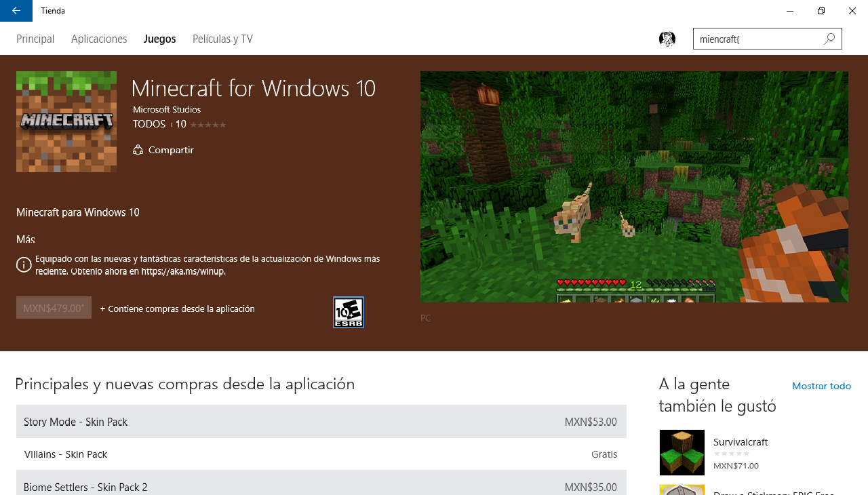The width and height of the screenshot is (868, 495).
Task: Click the Gratis price label
Action: pos(604,454)
